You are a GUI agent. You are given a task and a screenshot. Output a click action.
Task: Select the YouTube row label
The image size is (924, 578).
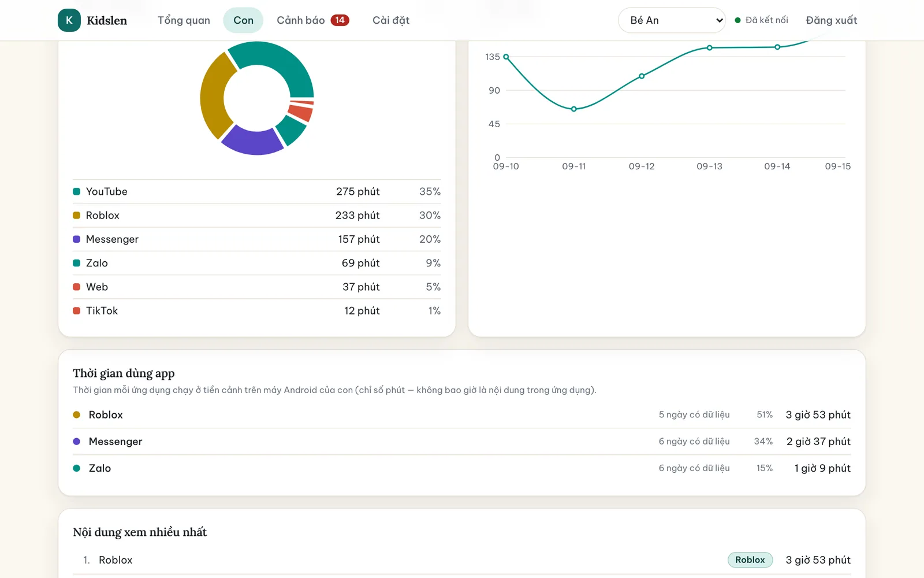[107, 191]
